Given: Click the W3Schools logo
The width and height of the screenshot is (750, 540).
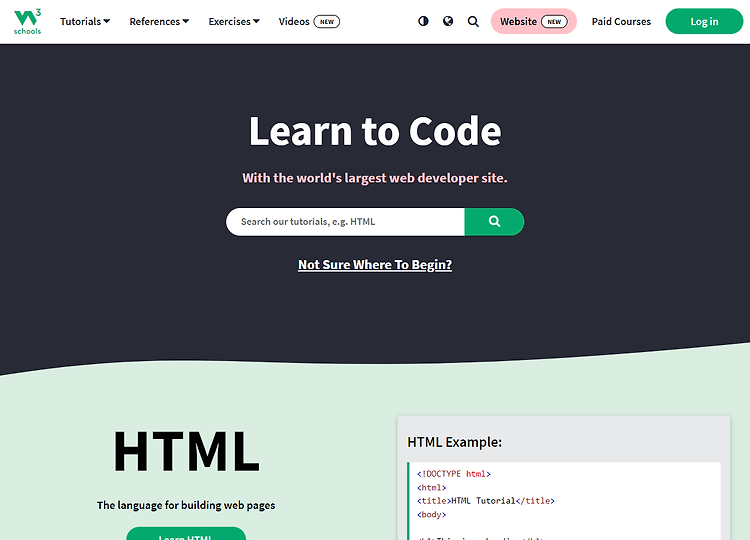Looking at the screenshot, I should coord(27,22).
